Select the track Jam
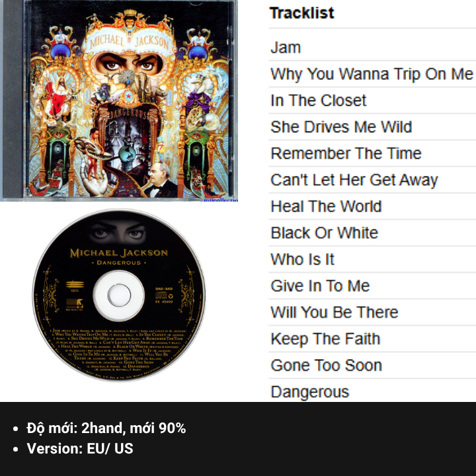 286,48
